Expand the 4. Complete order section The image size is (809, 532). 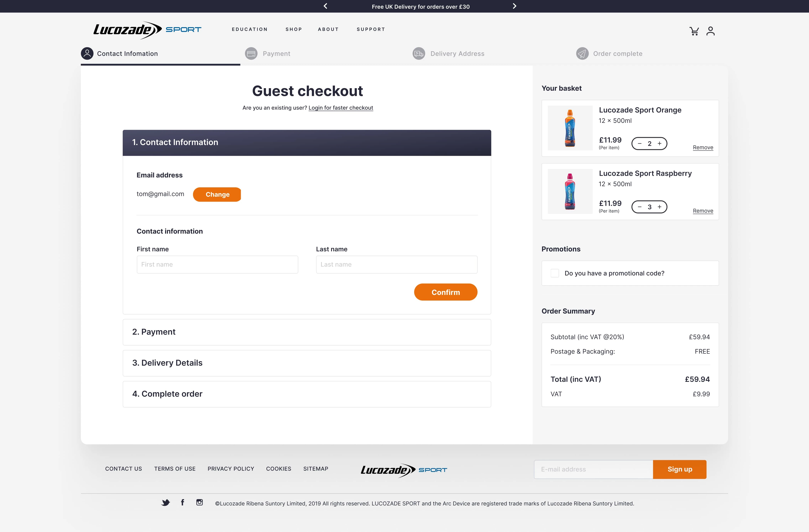pos(307,394)
